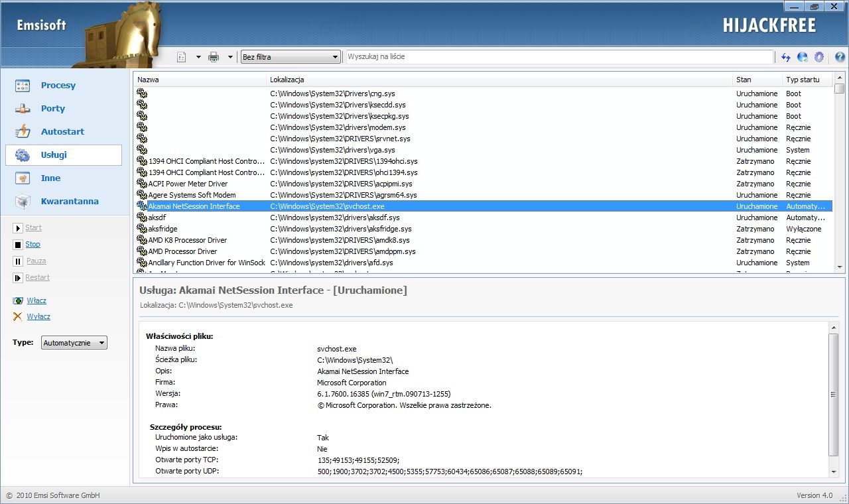This screenshot has width=849, height=504.
Task: Click the 'Microsoft Corporation' Firma value
Action: (x=352, y=383)
